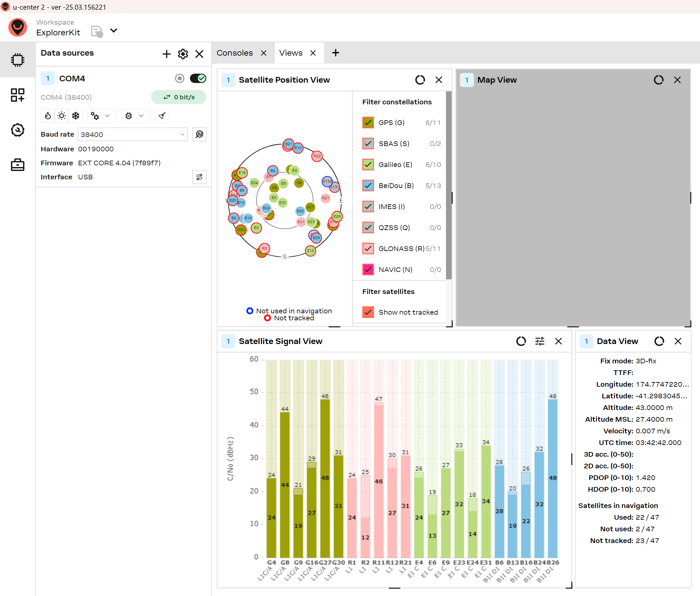Switch to the Consoles tab
Viewport: 700px width, 596px height.
tap(235, 53)
